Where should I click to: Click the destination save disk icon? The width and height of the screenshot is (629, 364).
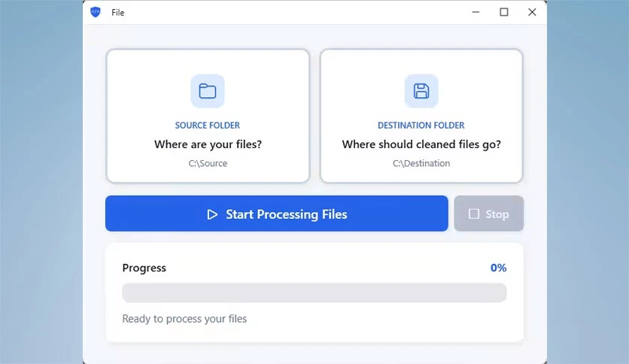coord(421,91)
